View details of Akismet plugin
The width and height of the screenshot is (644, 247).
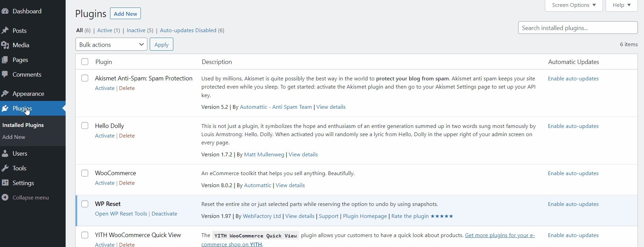pyautogui.click(x=331, y=107)
